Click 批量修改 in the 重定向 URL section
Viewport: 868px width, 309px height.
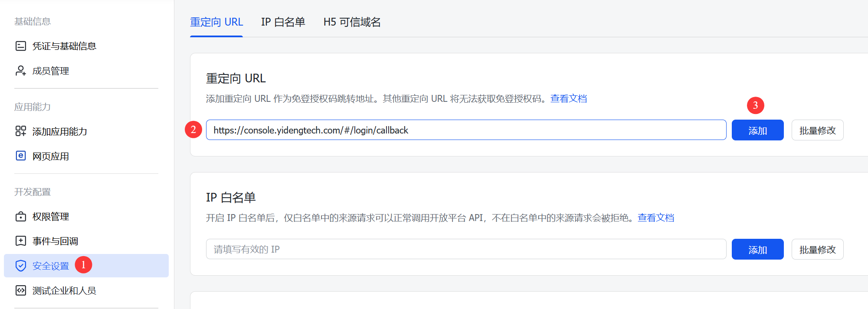click(x=817, y=130)
